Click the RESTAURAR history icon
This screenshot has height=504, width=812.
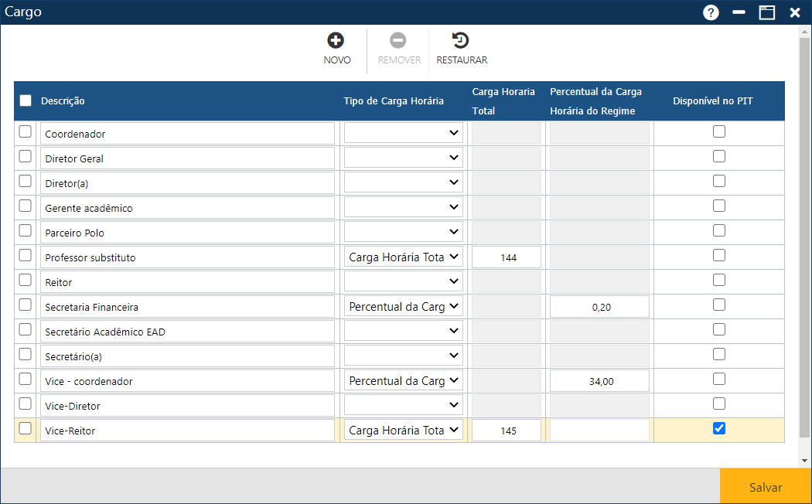point(461,41)
